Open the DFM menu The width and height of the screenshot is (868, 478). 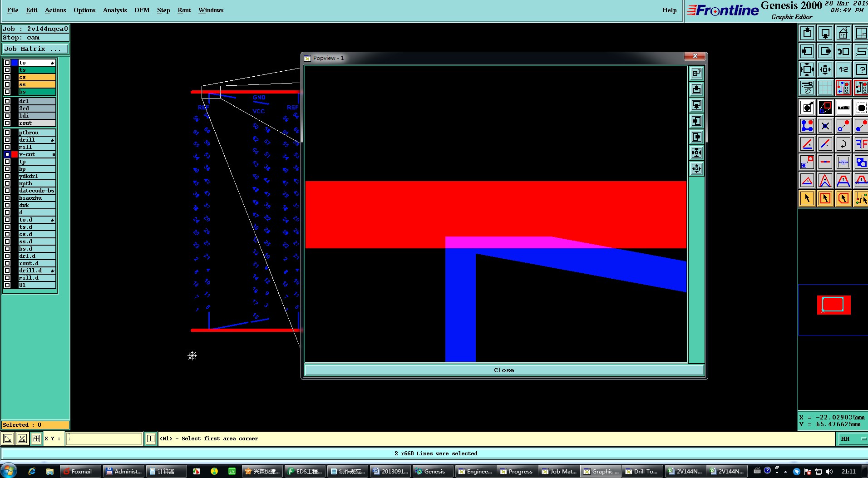click(x=142, y=10)
